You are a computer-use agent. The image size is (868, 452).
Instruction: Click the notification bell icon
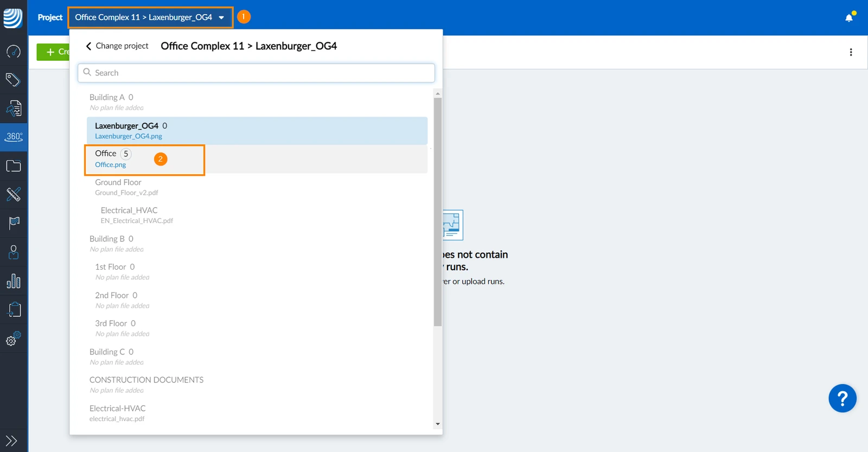(849, 17)
